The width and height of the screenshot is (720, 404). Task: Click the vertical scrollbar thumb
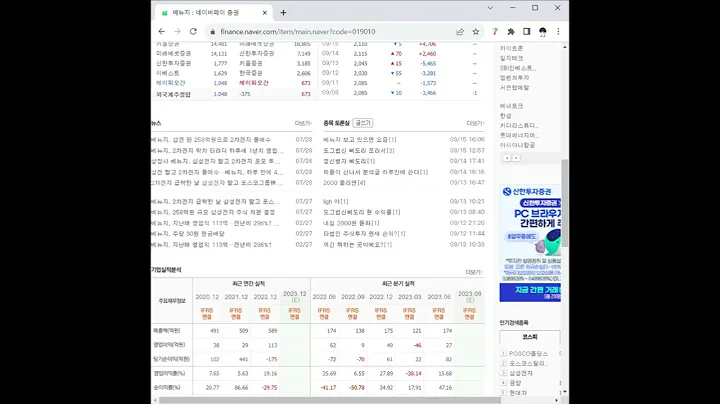[x=565, y=203]
